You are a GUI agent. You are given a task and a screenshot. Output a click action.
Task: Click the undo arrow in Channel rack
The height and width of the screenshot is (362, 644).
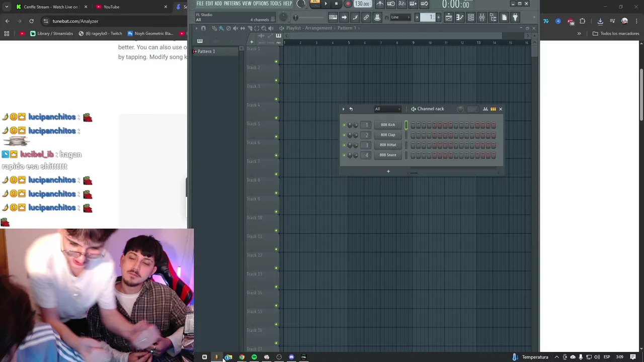click(351, 109)
